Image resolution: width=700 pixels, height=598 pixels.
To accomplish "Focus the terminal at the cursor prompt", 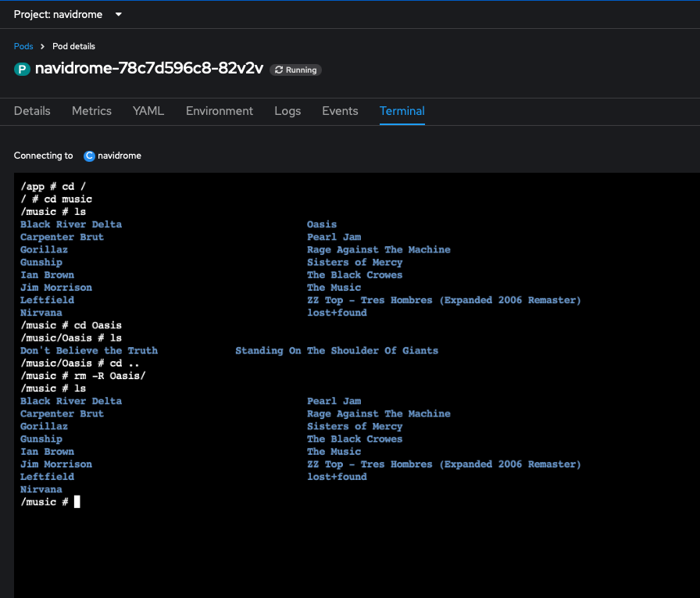I will (x=77, y=502).
